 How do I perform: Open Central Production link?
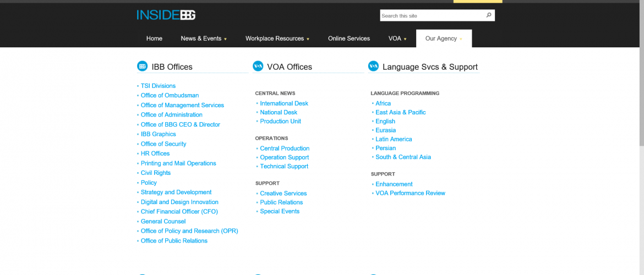(285, 148)
